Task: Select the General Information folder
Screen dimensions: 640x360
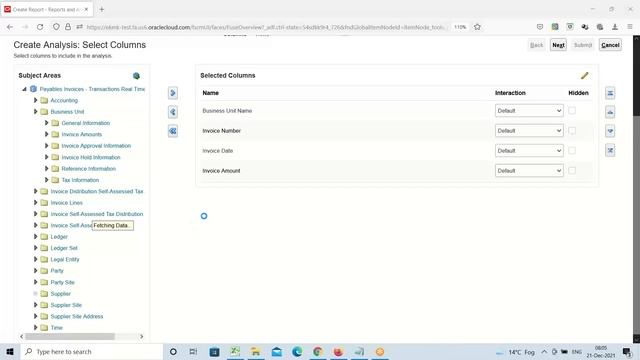Action: click(x=86, y=123)
